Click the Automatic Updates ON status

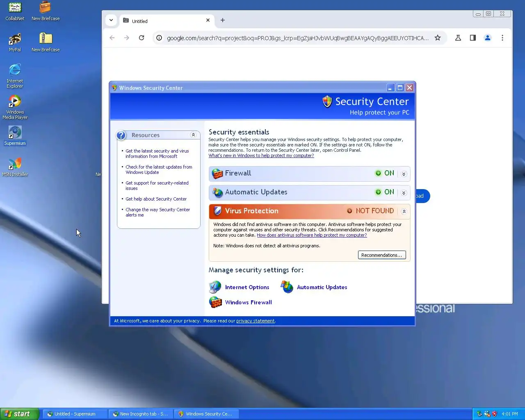(385, 192)
